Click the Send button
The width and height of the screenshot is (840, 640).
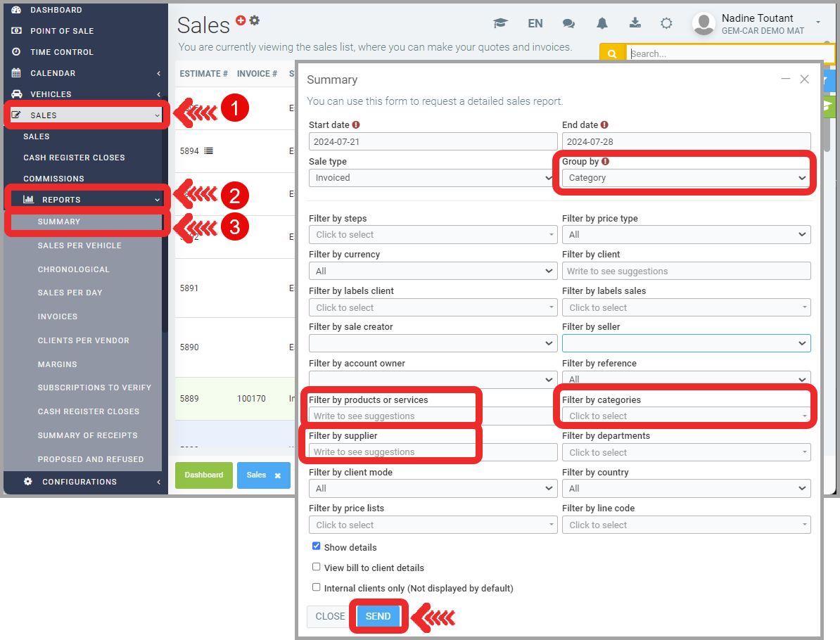378,616
